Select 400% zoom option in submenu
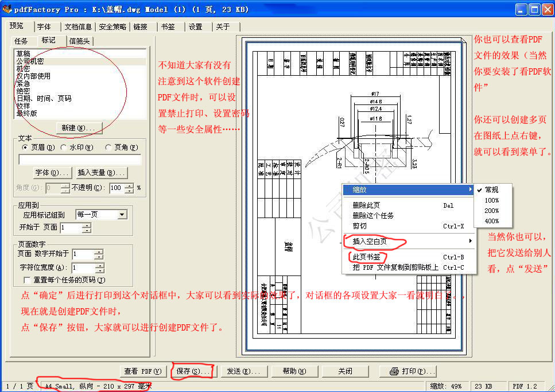The image size is (555, 392). click(x=492, y=221)
